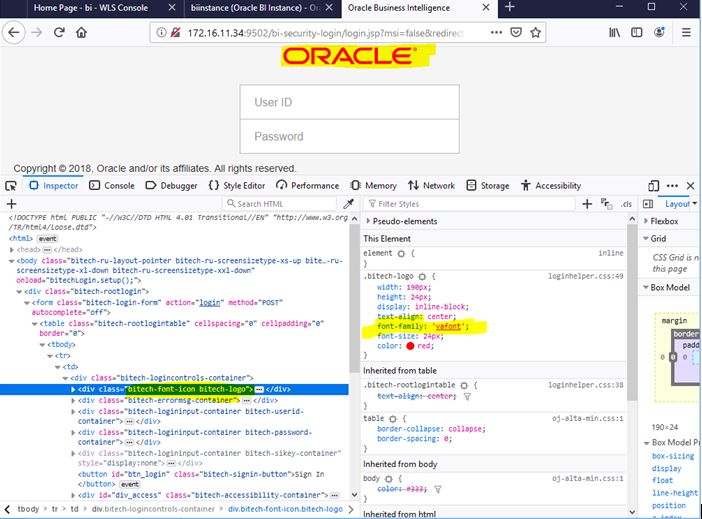This screenshot has width=702, height=519.
Task: Open a new browser tab
Action: coord(509,7)
